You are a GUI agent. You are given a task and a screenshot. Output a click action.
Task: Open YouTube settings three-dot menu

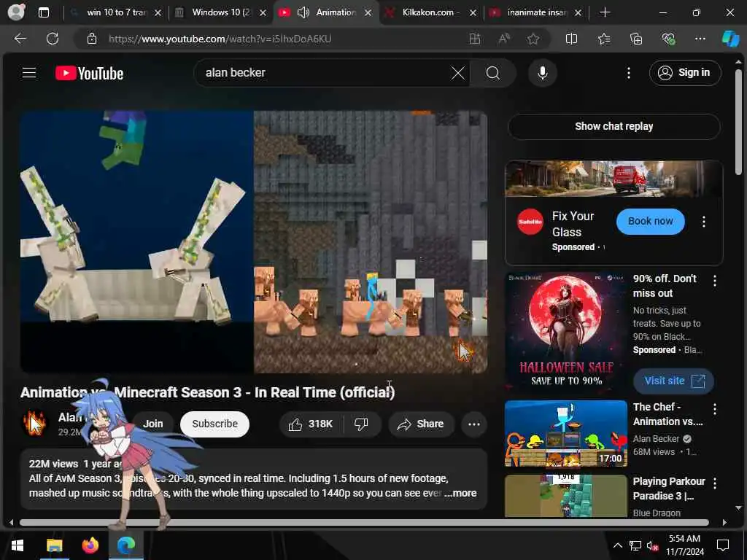tap(629, 73)
